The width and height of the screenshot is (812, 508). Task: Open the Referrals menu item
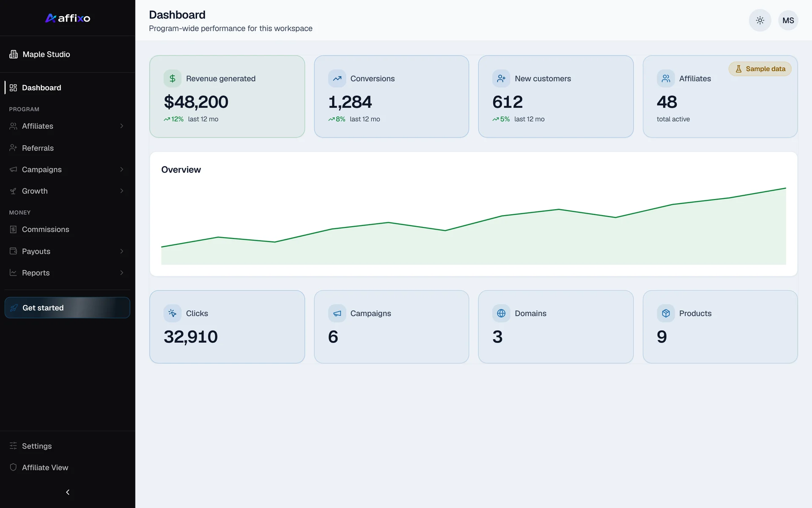[67, 148]
